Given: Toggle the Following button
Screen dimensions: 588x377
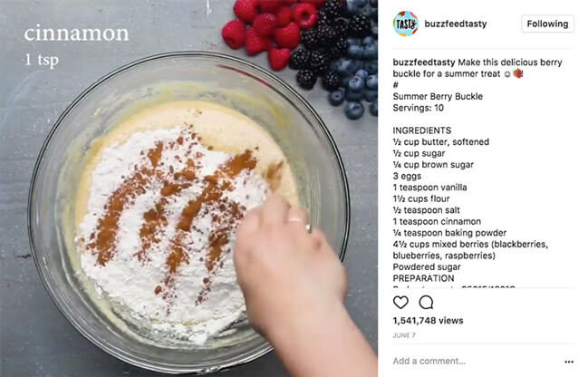Looking at the screenshot, I should 547,24.
